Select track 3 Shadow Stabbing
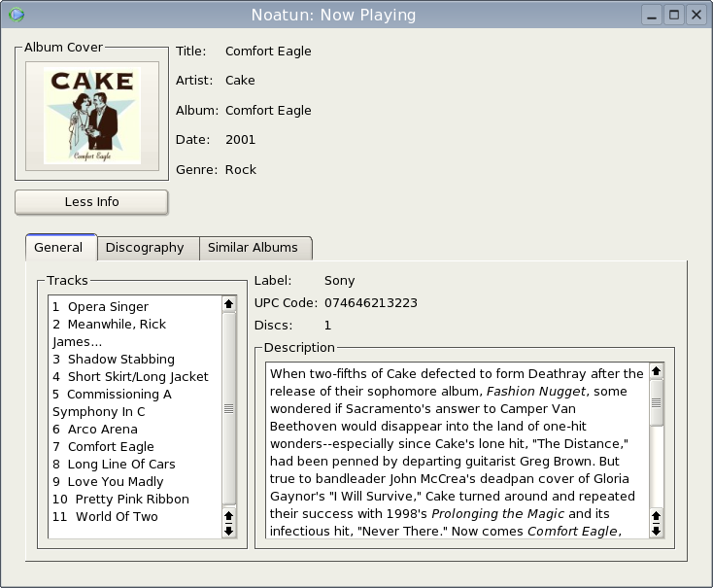Viewport: 713px width, 588px height. tap(114, 359)
